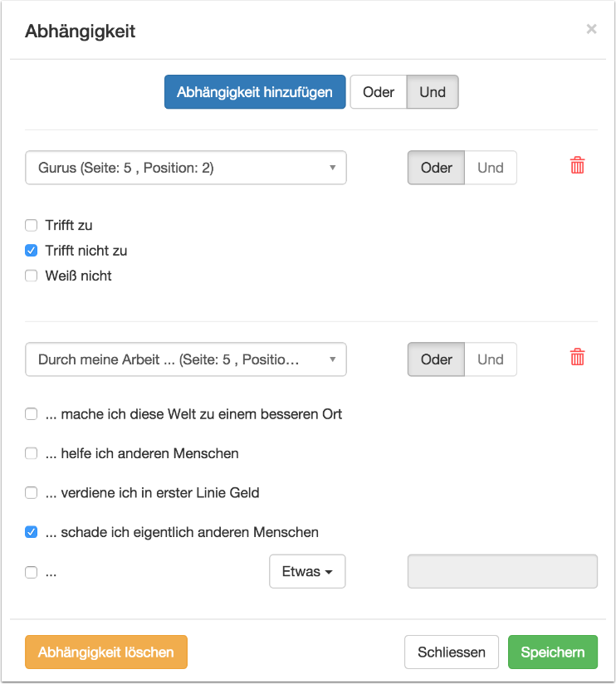This screenshot has height=684, width=616.
Task: Click 'Abhängigkeit hinzufügen' button
Action: click(255, 92)
